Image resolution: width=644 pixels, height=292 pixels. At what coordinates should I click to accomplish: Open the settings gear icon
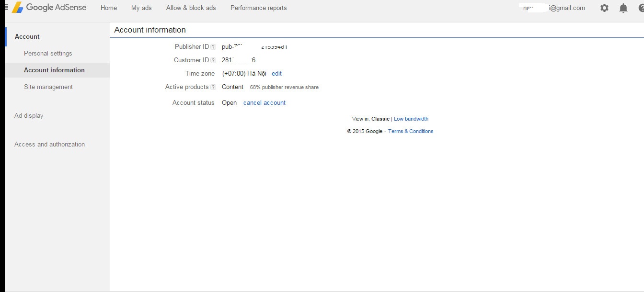pos(604,8)
